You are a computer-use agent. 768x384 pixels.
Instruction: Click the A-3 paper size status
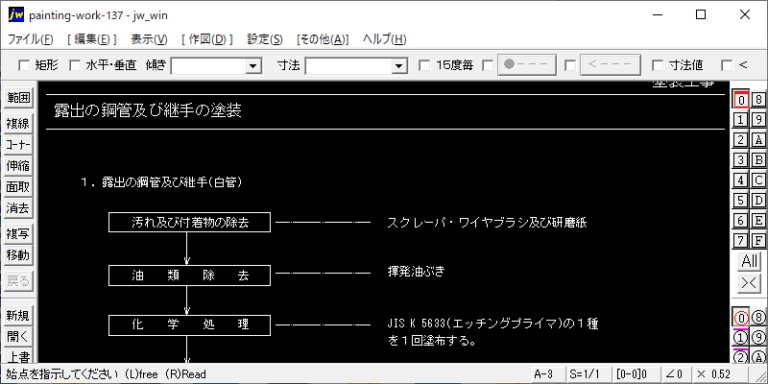(547, 374)
